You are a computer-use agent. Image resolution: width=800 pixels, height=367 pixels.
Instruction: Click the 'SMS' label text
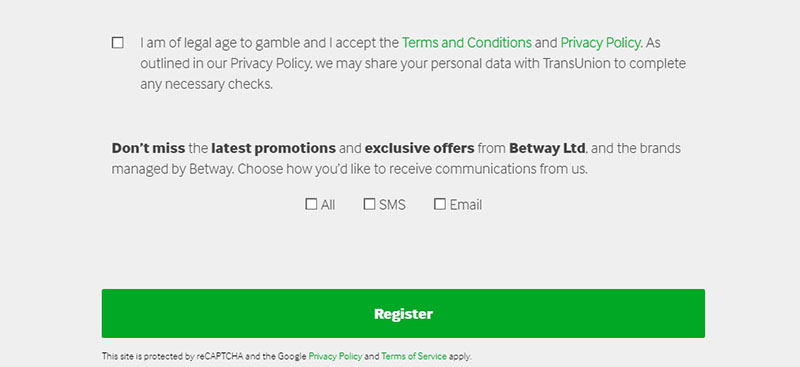pyautogui.click(x=392, y=205)
